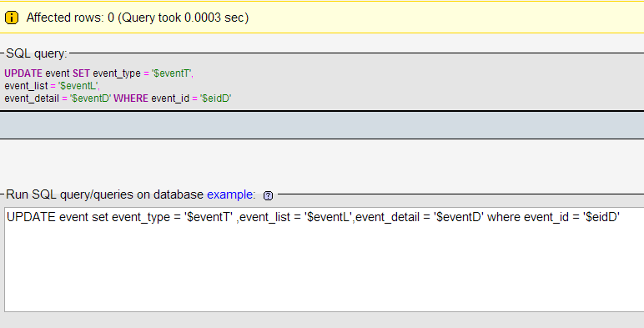644x328 pixels.
Task: Click 'Run SQL query/queries on database' label
Action: (105, 194)
